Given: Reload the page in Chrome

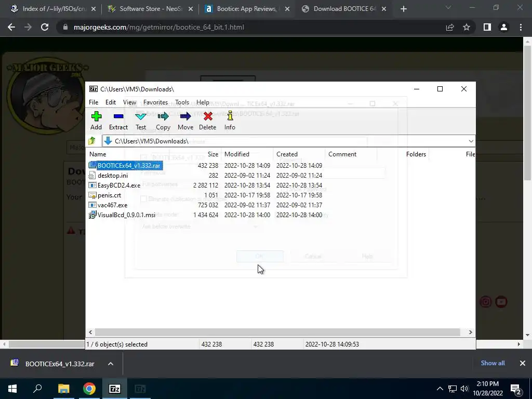Looking at the screenshot, I should coord(45,27).
